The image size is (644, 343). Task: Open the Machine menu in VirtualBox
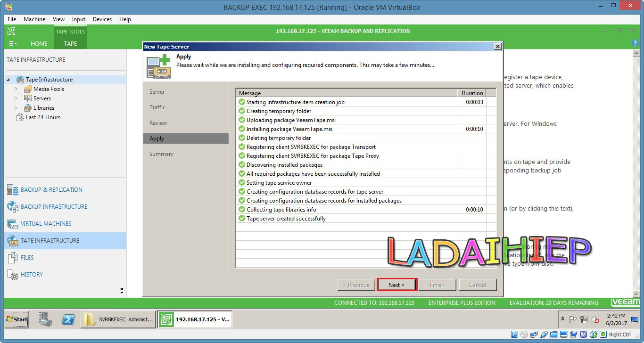pos(34,19)
